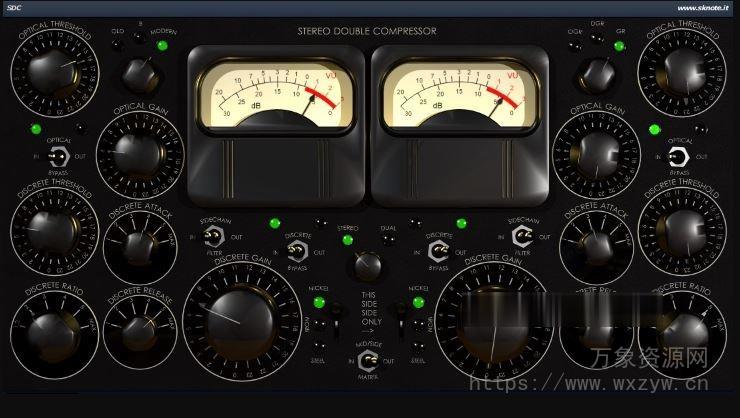Click the DUAL mode LED
Image resolution: width=740 pixels, height=418 pixels.
(388, 240)
